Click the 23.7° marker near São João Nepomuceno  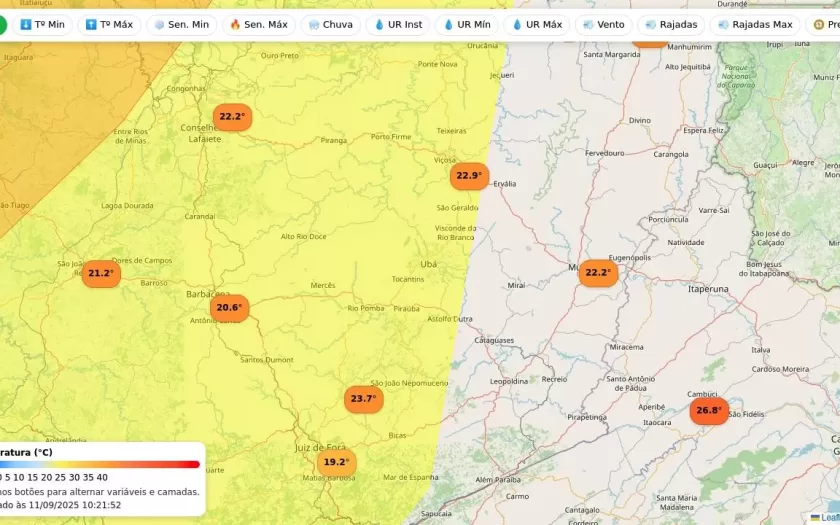point(363,399)
